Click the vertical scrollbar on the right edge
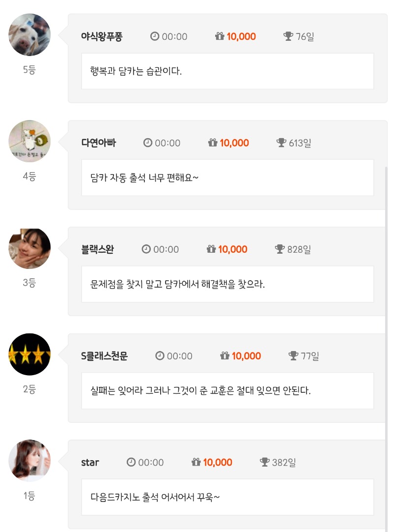393x532 pixels. click(387, 295)
